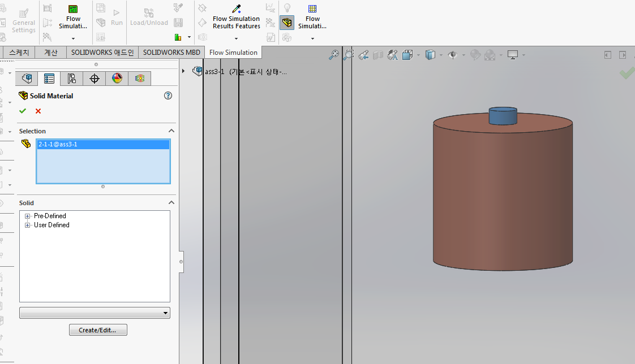This screenshot has width=635, height=364.
Task: Click the Edit Appearance sphere icon
Action: [475, 55]
